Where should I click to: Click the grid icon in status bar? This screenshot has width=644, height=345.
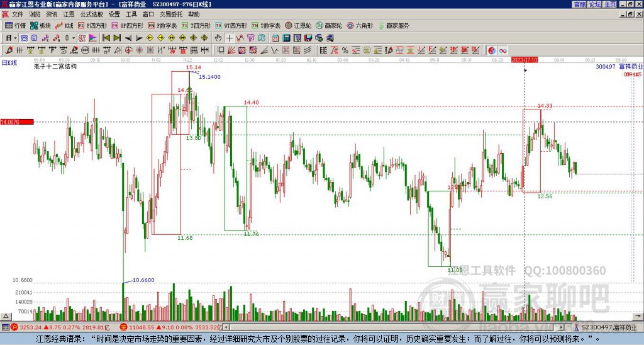point(5,327)
